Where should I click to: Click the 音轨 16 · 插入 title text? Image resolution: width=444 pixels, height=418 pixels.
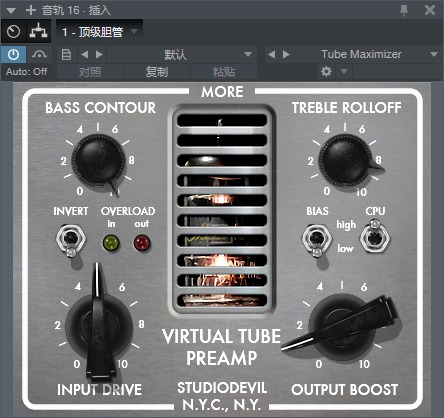click(x=76, y=10)
